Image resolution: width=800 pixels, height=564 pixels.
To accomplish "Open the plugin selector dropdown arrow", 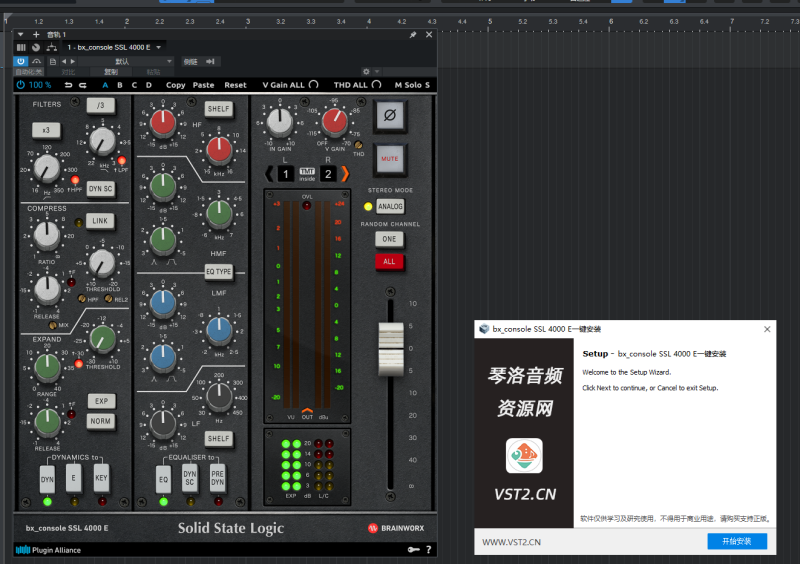I will (x=159, y=47).
